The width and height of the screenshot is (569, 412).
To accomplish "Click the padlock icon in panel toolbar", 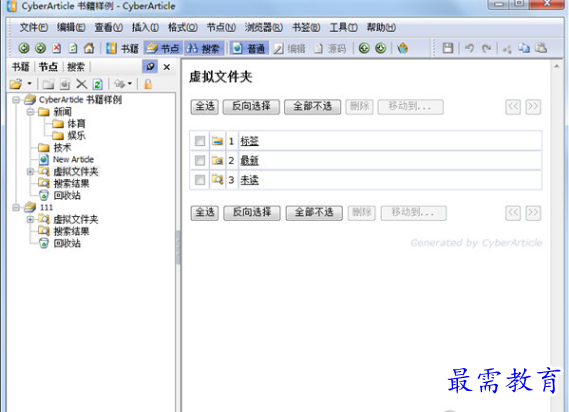I will point(148,84).
